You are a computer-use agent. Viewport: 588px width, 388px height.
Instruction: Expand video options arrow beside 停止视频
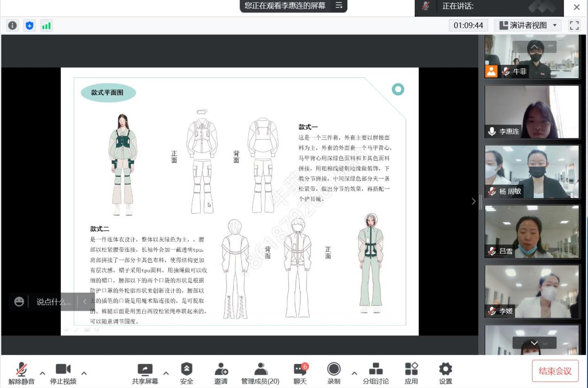[84, 373]
